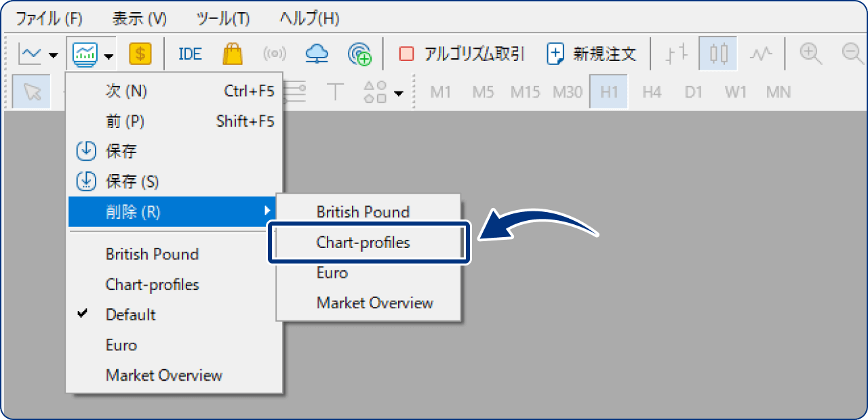Open the cloud VPS hosting icon
Screen dimensions: 868x420
317,54
